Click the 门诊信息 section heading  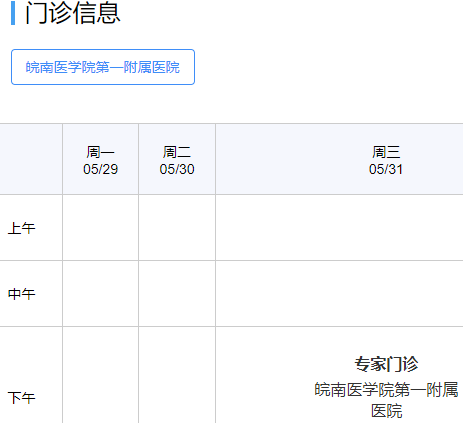point(73,13)
